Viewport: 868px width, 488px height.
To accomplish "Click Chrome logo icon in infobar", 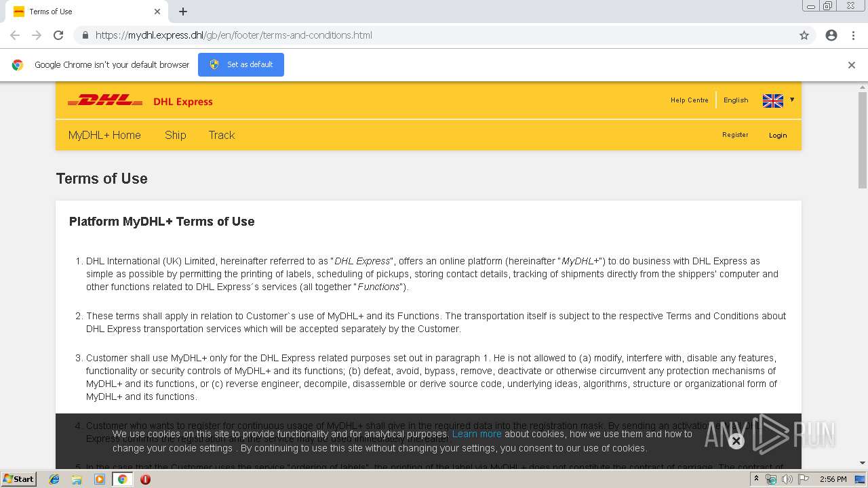I will 18,65.
